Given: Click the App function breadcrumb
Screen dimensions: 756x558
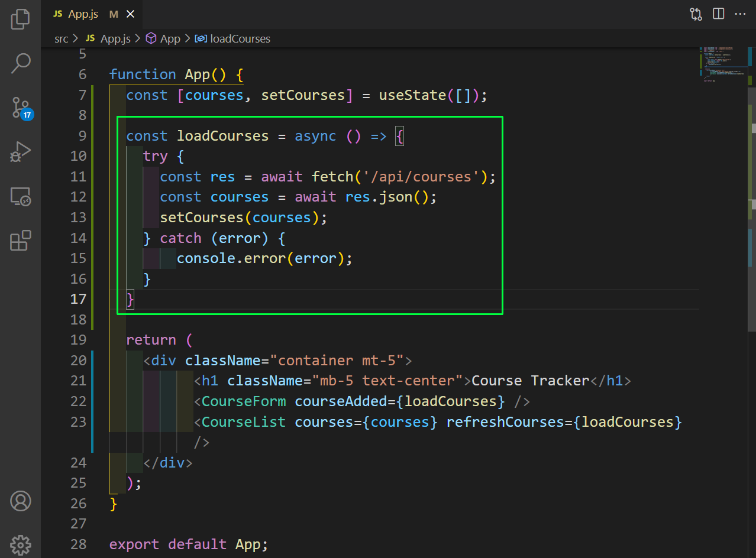Looking at the screenshot, I should click(x=163, y=38).
